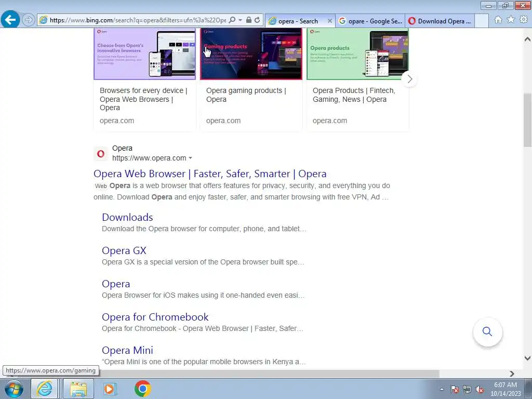Click the Action Center flag tray icon
The image size is (532, 399).
click(x=454, y=389)
